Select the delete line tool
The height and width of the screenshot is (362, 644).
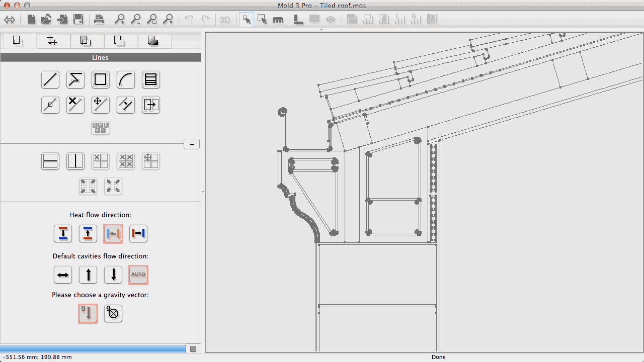pyautogui.click(x=75, y=105)
